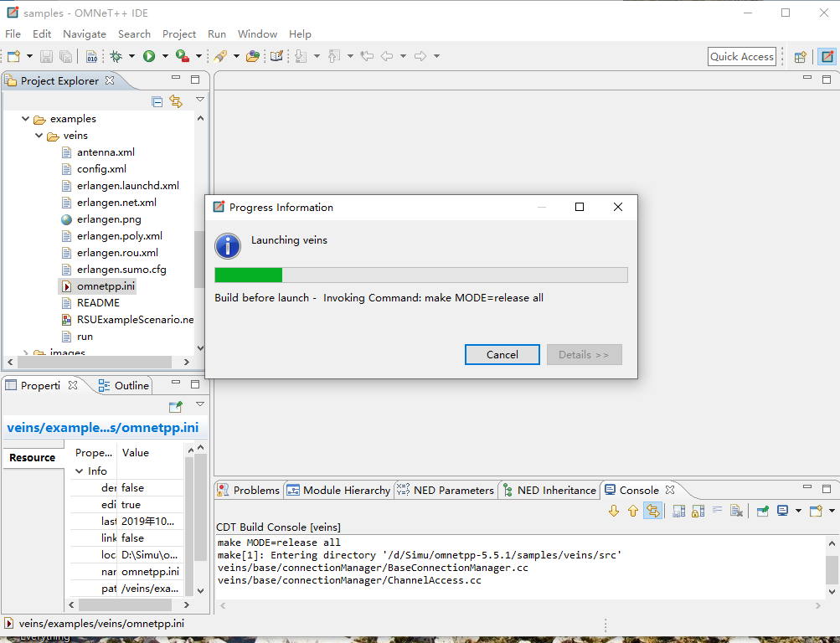Screen dimensions: 840x643
Task: Click Collapse All in Project Explorer
Action: (x=157, y=101)
